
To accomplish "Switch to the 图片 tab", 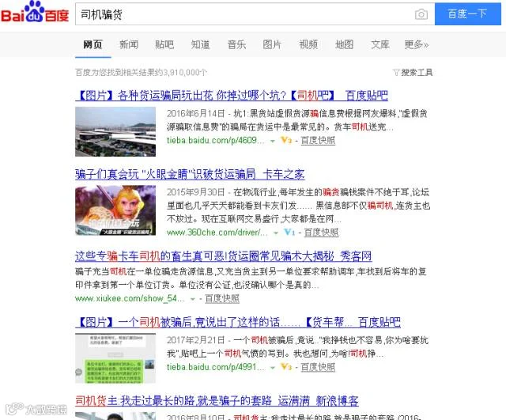I will click(272, 44).
